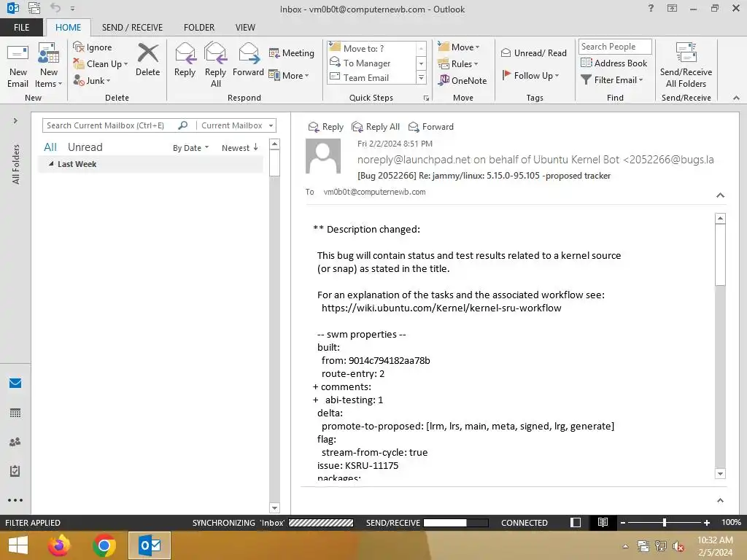747x560 pixels.
Task: Open the Mail view in navigation bar
Action: [15, 383]
